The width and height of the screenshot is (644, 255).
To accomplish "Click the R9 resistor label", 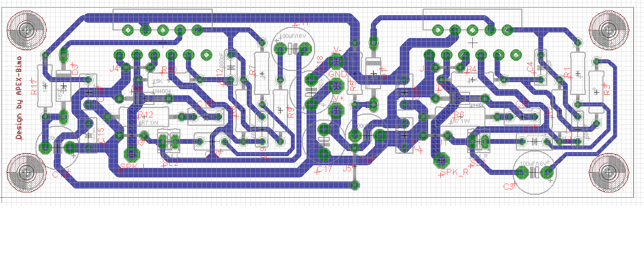I will tap(290, 112).
